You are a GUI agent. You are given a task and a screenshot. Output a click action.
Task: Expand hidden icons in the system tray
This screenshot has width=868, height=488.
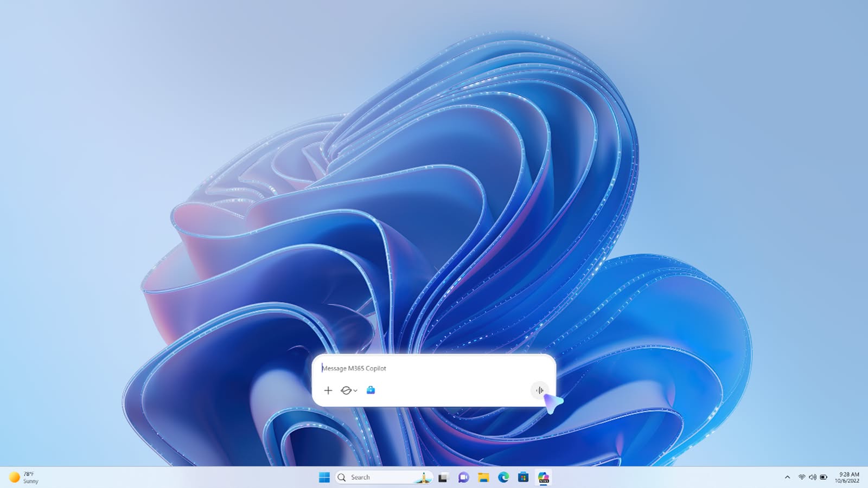pyautogui.click(x=788, y=477)
